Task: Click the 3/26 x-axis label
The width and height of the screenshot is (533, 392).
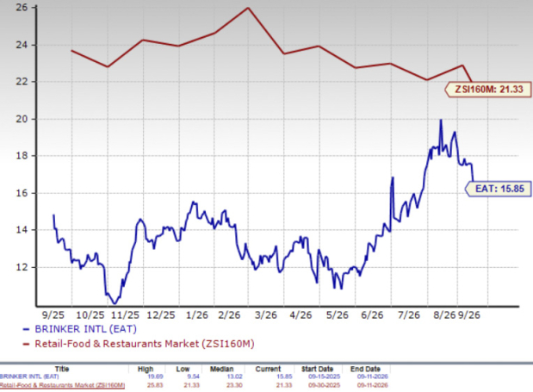Action: [x=266, y=315]
